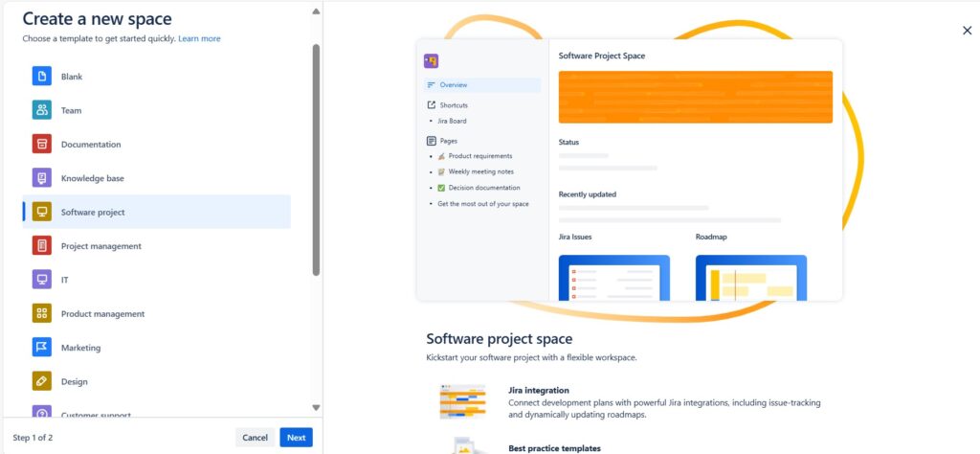Choose the Product management grid icon
Viewport: 980px width, 454px height.
click(41, 314)
